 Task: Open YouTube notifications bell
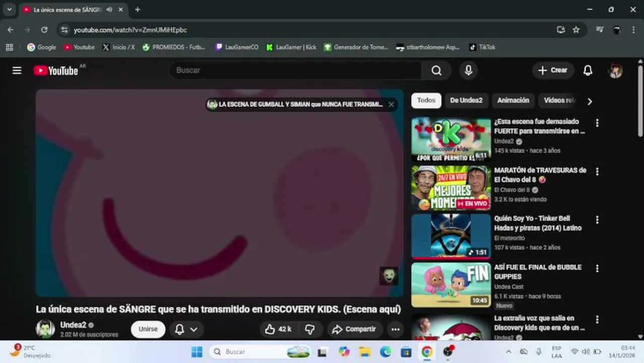pos(588,71)
